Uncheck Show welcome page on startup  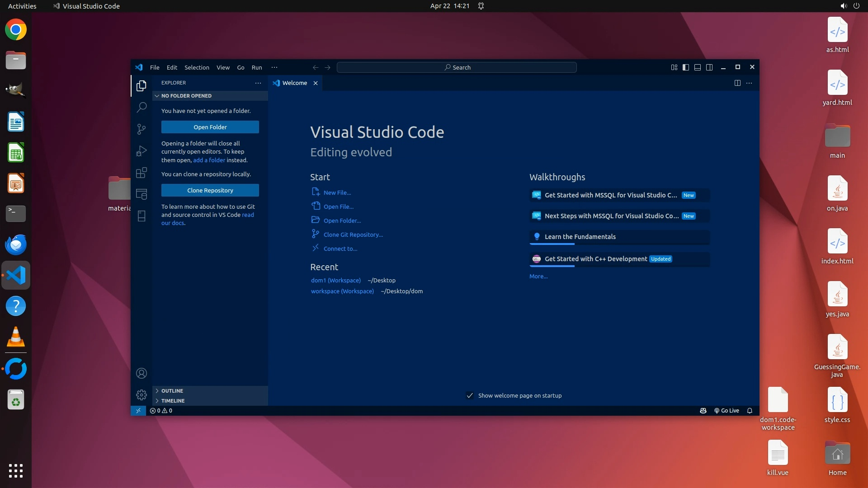coord(470,395)
